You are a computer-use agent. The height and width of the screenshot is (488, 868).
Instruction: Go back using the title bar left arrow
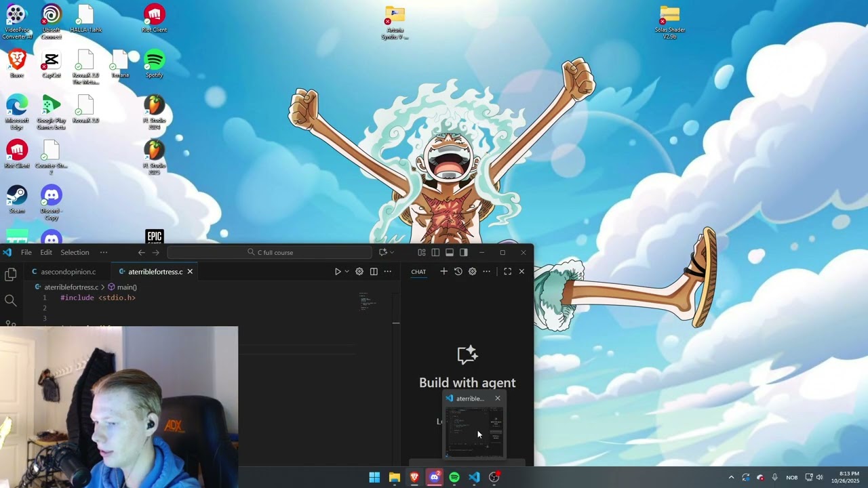tap(141, 252)
